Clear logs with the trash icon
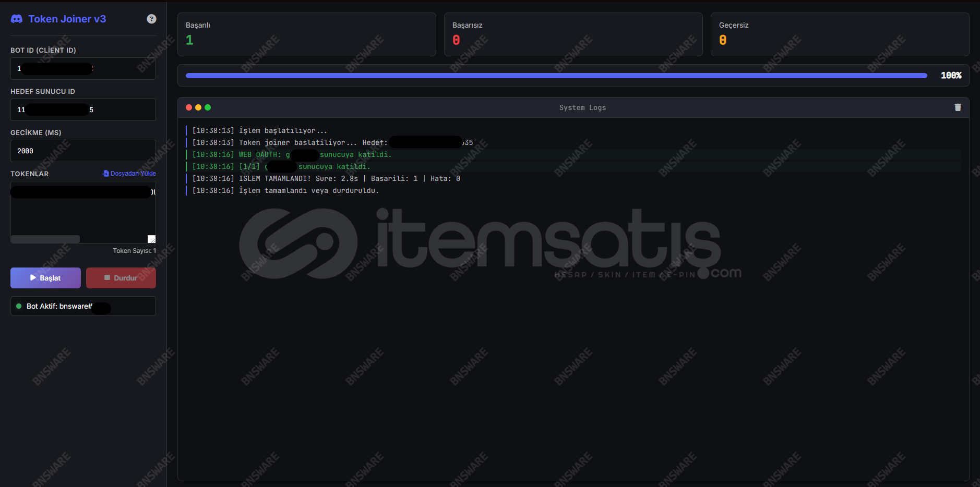The width and height of the screenshot is (980, 487). [958, 107]
